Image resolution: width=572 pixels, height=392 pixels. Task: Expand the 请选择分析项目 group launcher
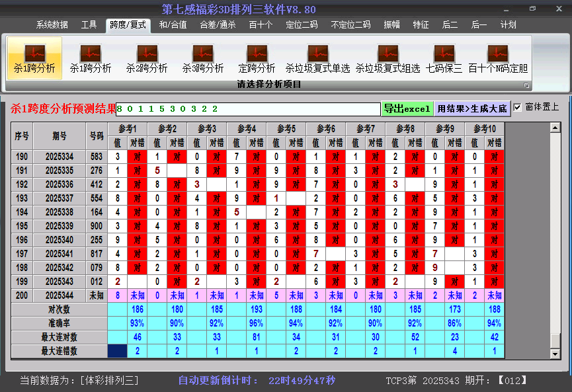point(527,85)
